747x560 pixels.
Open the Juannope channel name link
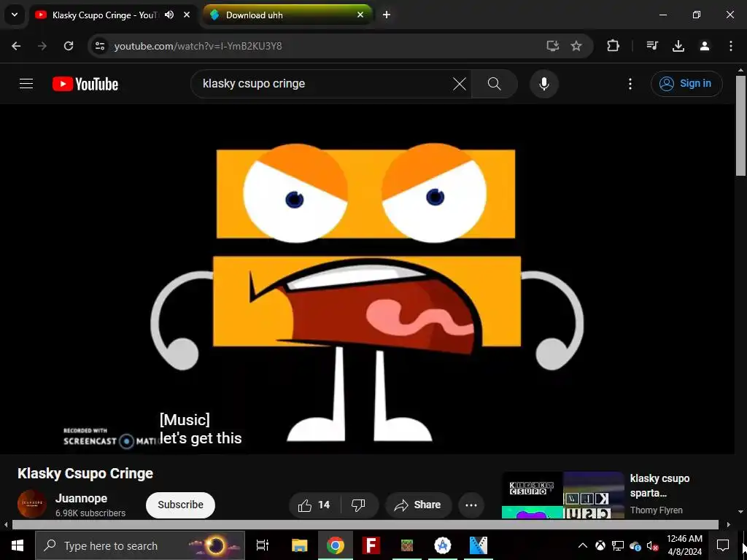coord(82,499)
